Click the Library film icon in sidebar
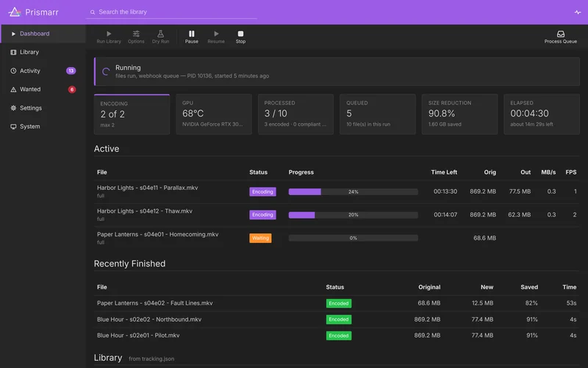The height and width of the screenshot is (368, 588). [13, 52]
